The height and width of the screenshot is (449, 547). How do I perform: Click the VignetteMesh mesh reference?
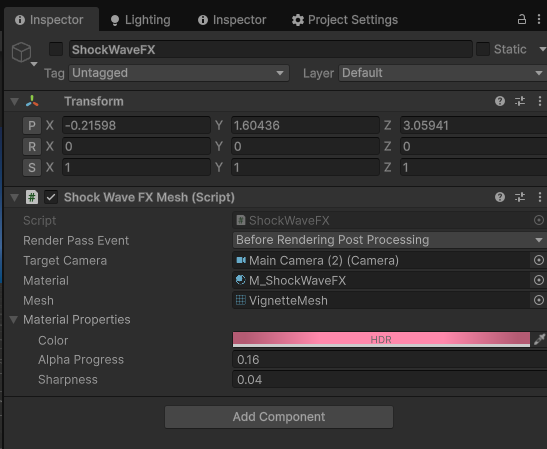381,300
